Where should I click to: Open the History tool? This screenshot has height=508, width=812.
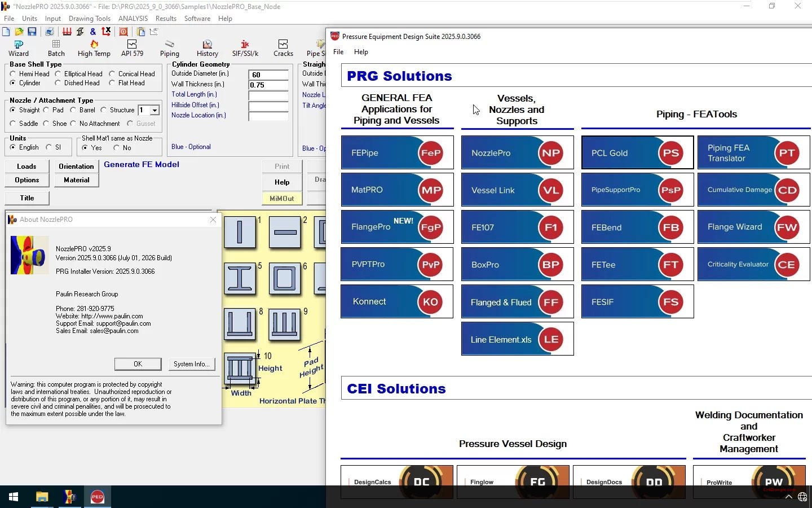[207, 49]
